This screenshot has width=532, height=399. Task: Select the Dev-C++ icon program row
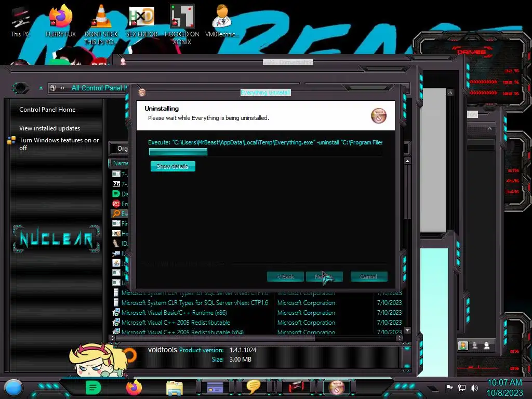click(120, 204)
